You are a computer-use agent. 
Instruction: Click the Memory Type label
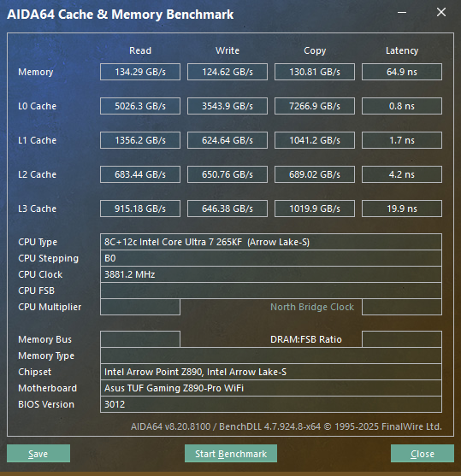tap(46, 356)
